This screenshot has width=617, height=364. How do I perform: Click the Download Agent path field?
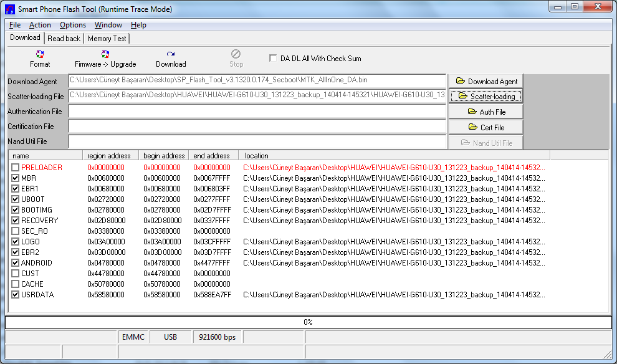click(257, 80)
